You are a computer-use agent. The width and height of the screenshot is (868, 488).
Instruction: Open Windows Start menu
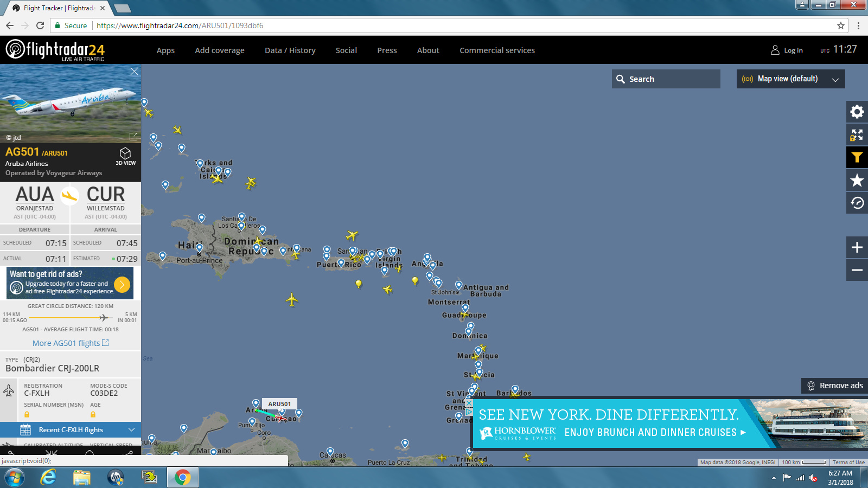tap(15, 478)
